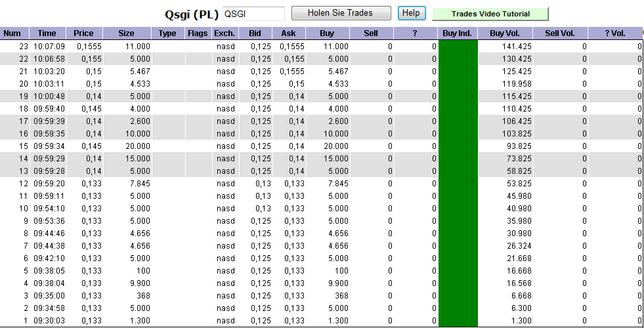
Task: Open the Trades Video Tutorial link
Action: click(490, 14)
